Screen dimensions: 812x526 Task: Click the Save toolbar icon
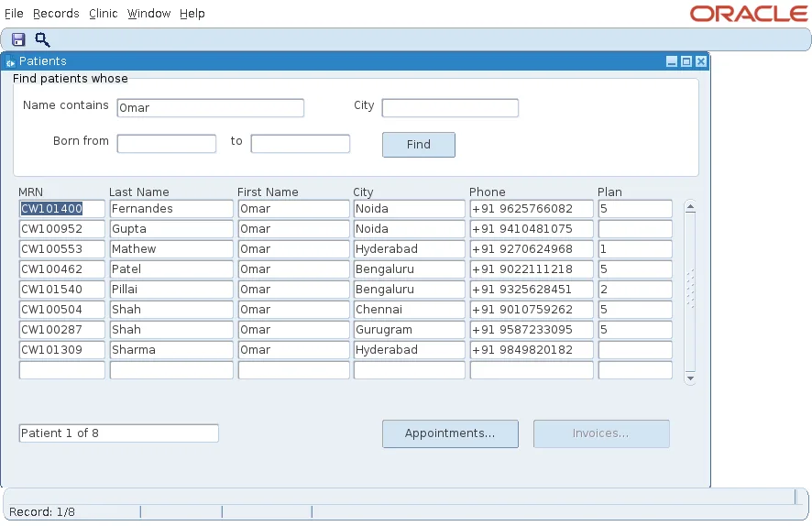(18, 39)
